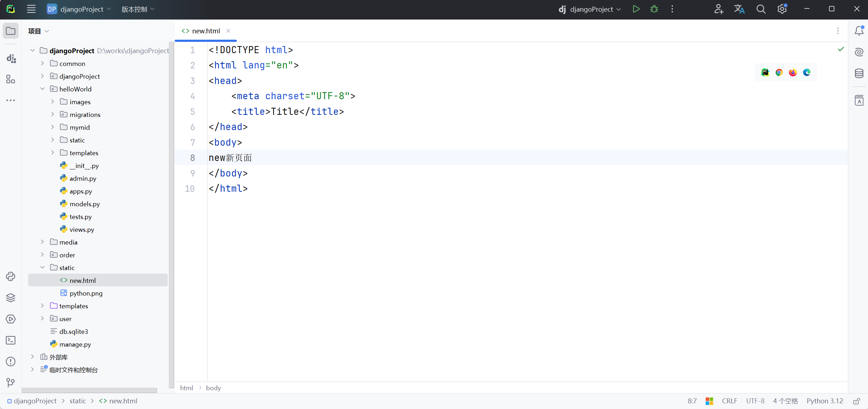
Task: Expand 外部库 node
Action: click(33, 357)
